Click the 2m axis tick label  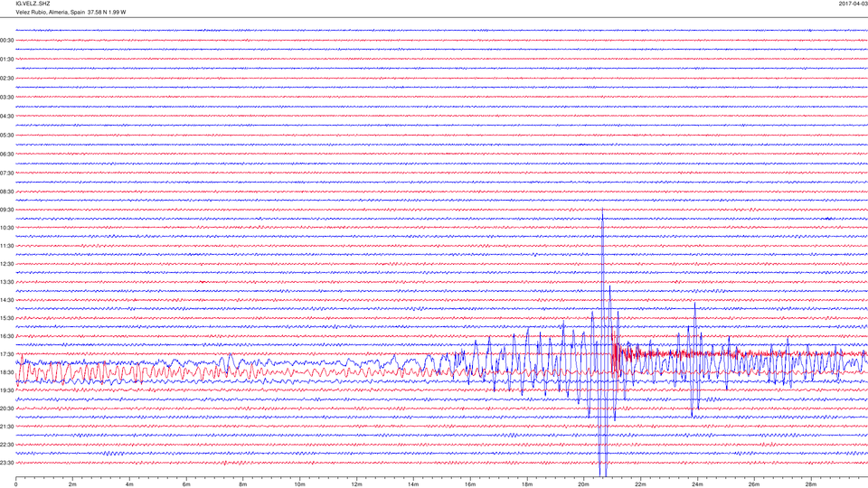point(72,484)
